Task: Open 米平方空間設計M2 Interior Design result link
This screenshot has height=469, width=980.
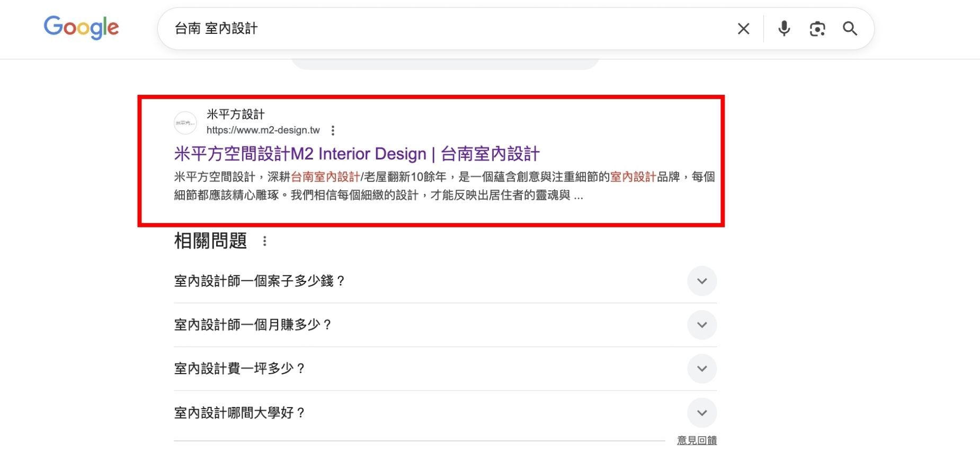Action: click(357, 154)
